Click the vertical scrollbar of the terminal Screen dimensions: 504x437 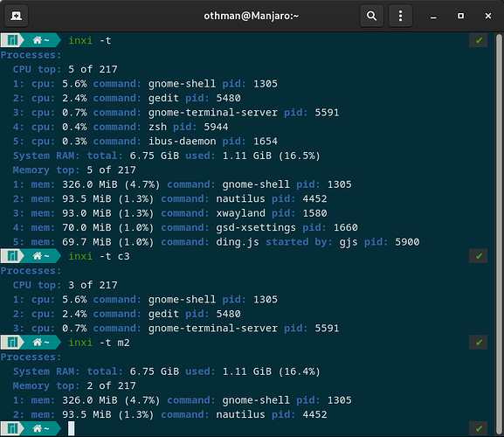pyautogui.click(x=499, y=233)
